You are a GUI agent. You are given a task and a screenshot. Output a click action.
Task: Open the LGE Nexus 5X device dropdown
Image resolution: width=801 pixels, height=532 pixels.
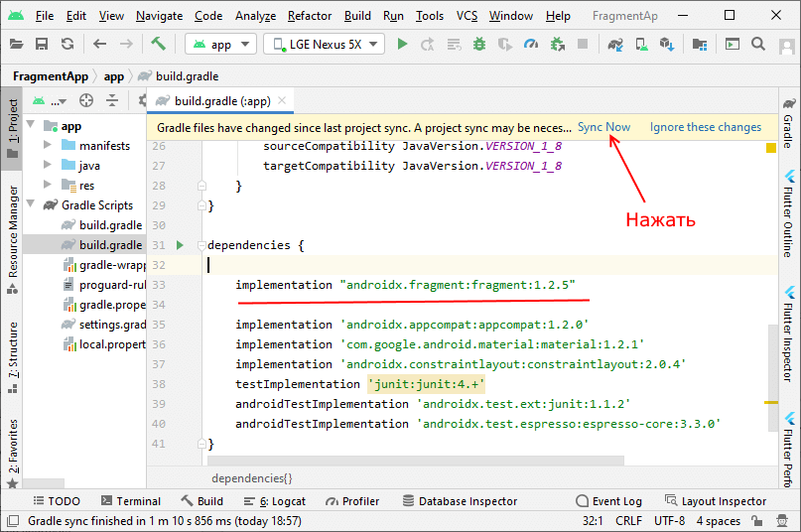[324, 44]
